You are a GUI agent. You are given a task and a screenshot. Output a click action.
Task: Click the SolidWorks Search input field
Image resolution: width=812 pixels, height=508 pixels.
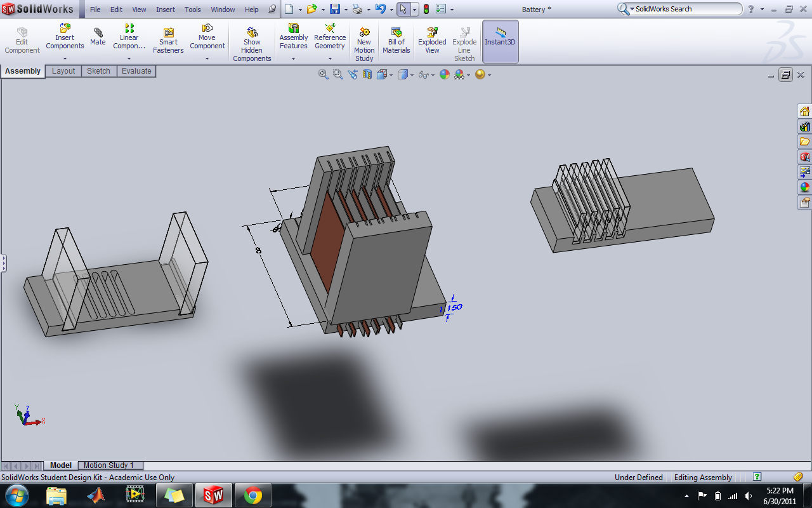pos(685,9)
